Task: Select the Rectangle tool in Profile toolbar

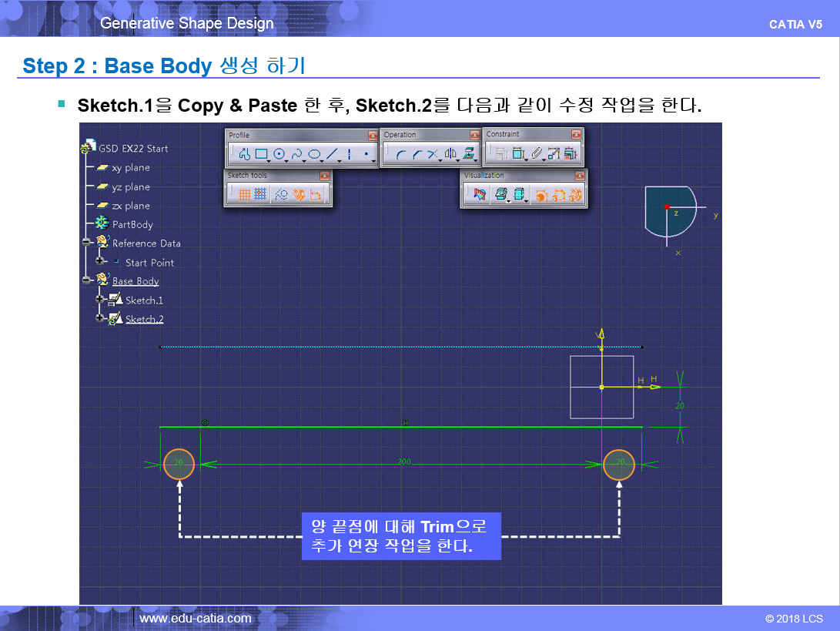Action: tap(261, 155)
